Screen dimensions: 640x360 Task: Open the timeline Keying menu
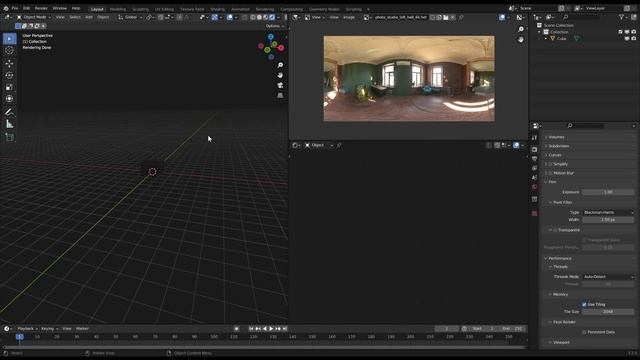tap(49, 329)
